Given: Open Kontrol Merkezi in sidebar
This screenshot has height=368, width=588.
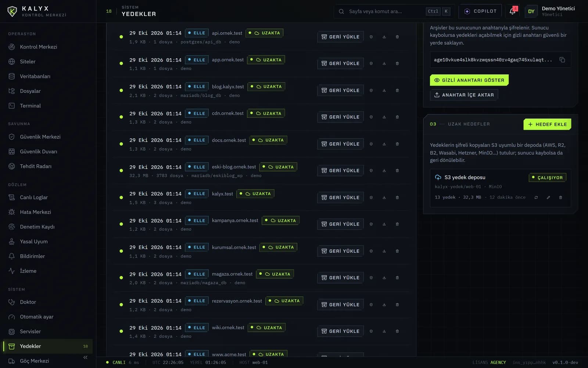Looking at the screenshot, I should (48, 47).
